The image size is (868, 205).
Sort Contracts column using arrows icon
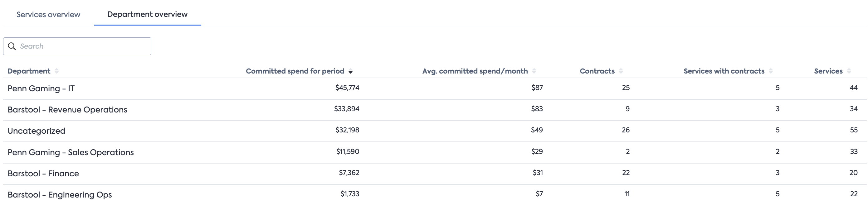click(621, 71)
